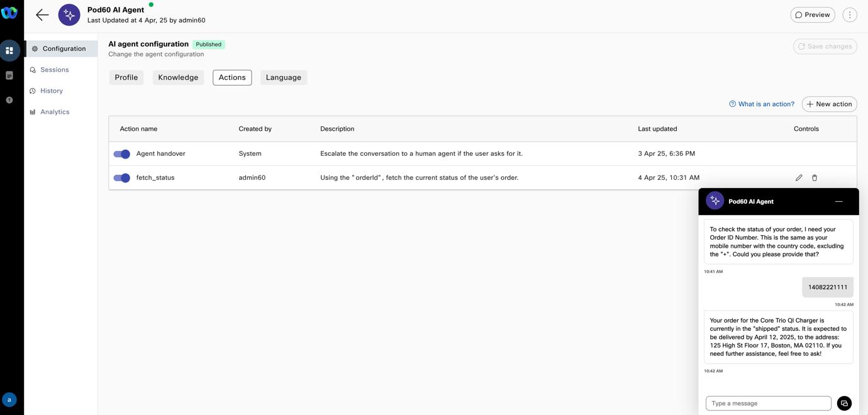Screen dimensions: 868x415
Task: Toggle off the Agent handover action
Action: [x=122, y=154]
